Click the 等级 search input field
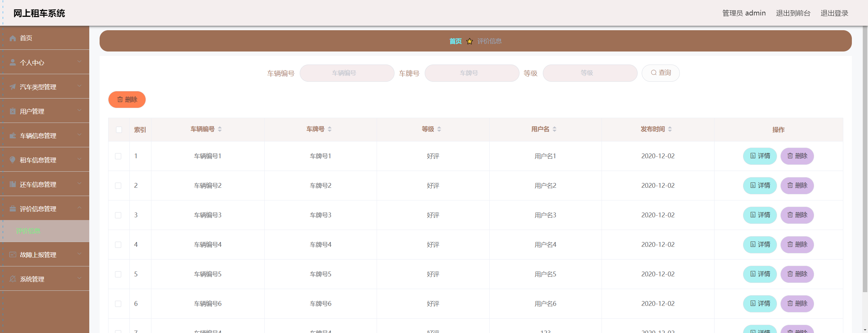This screenshot has height=333, width=868. (590, 73)
